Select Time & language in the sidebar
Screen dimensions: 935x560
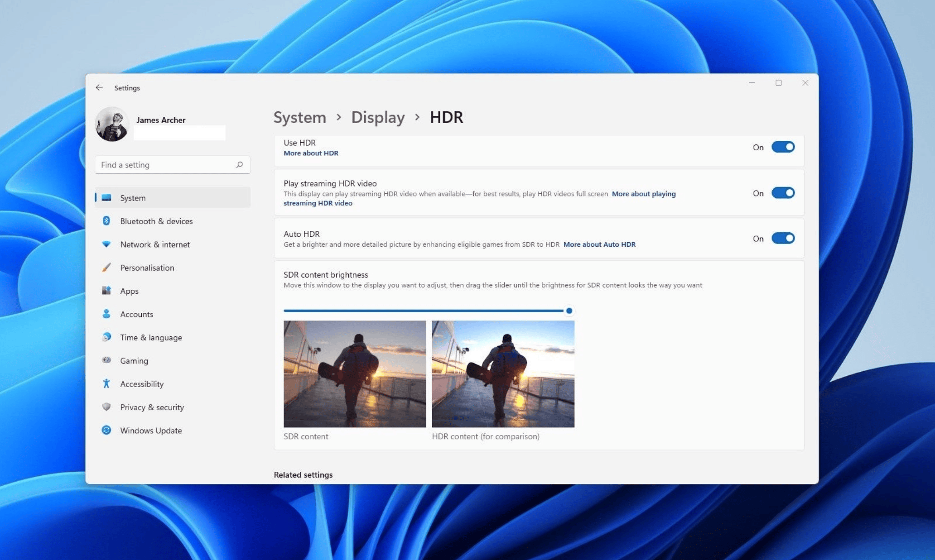point(151,337)
